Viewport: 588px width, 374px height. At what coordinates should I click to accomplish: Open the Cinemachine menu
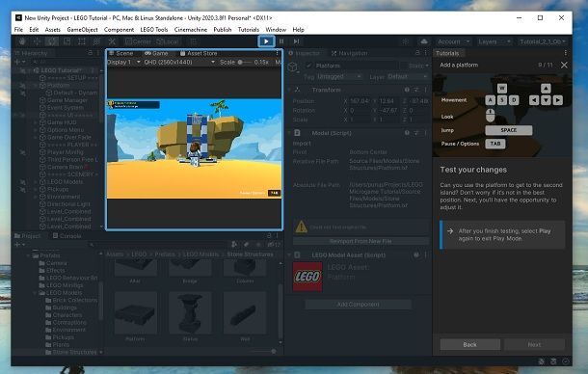(191, 30)
